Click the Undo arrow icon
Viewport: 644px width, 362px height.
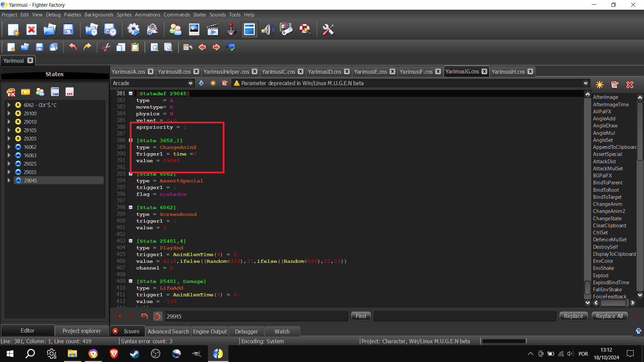pos(73,47)
